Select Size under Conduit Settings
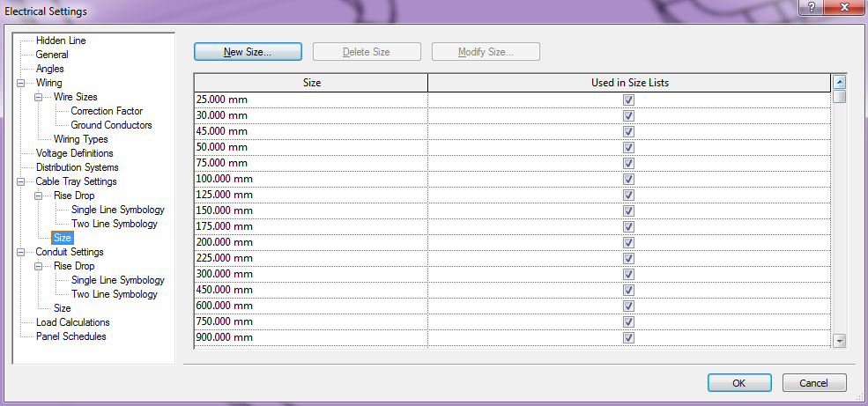This screenshot has height=406, width=868. click(x=63, y=308)
